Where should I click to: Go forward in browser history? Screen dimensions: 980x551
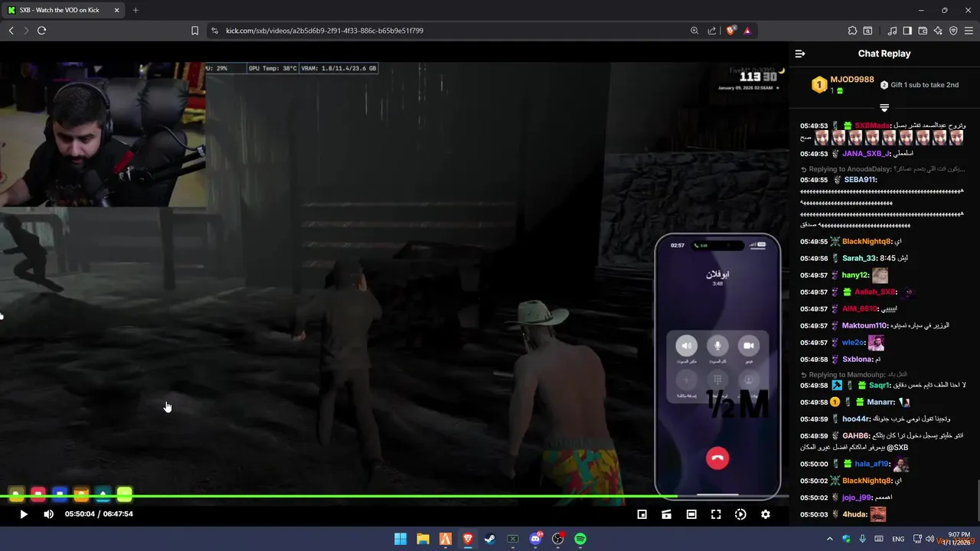[x=26, y=31]
